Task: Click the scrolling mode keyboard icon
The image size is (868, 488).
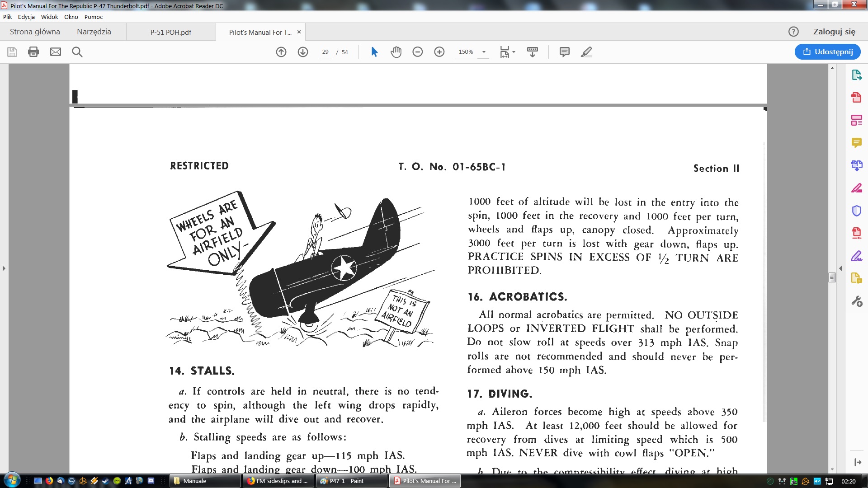Action: pyautogui.click(x=533, y=52)
